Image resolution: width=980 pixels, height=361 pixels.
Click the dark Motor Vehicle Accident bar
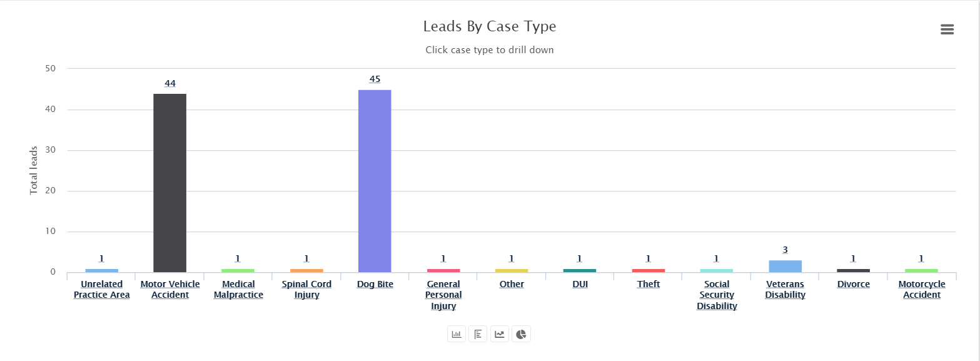(x=170, y=183)
